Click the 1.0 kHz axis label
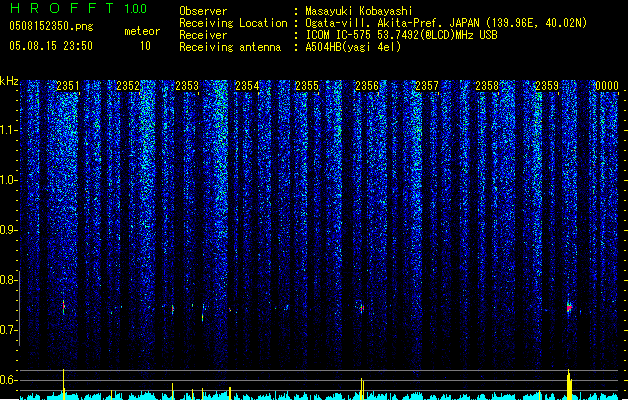 click(x=8, y=180)
